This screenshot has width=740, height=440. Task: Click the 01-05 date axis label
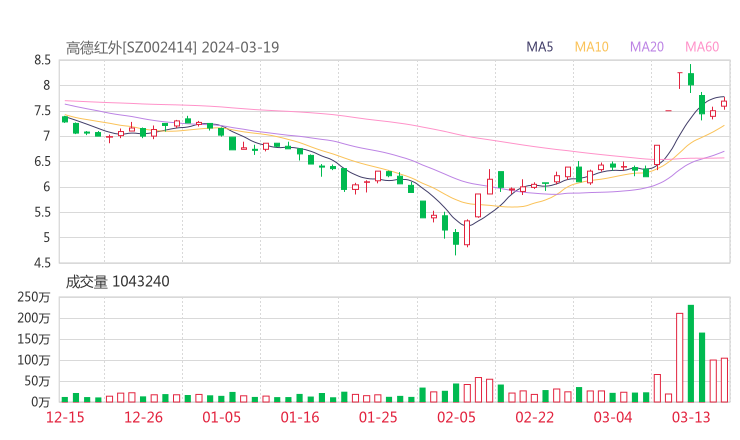pos(221,418)
